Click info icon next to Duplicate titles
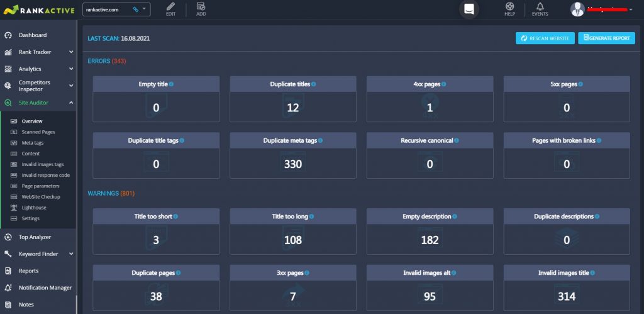The width and height of the screenshot is (644, 314). pos(313,84)
